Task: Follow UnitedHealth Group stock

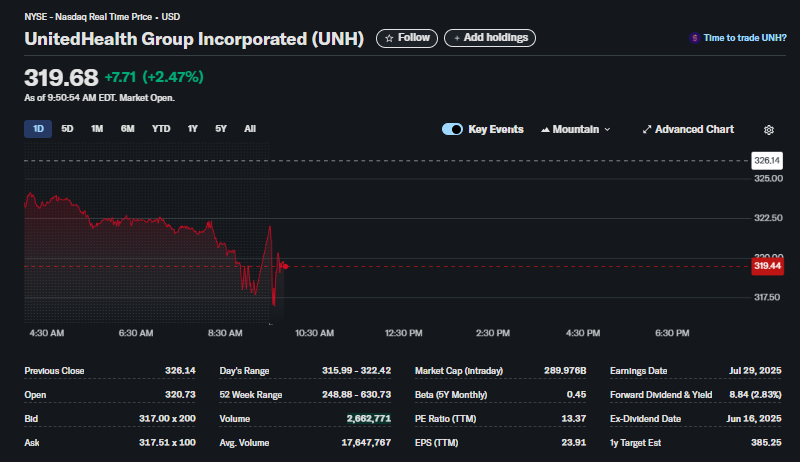Action: pyautogui.click(x=407, y=38)
